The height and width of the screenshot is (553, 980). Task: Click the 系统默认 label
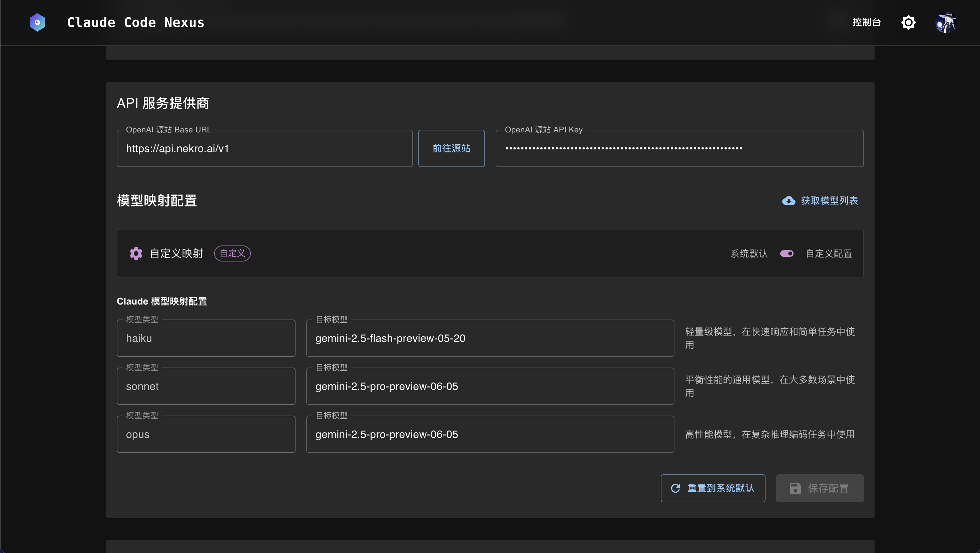pos(749,254)
